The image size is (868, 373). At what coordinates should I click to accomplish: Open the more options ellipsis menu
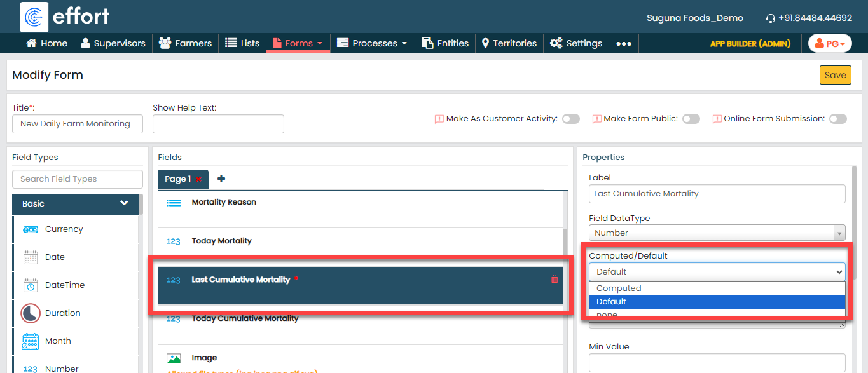pyautogui.click(x=624, y=43)
